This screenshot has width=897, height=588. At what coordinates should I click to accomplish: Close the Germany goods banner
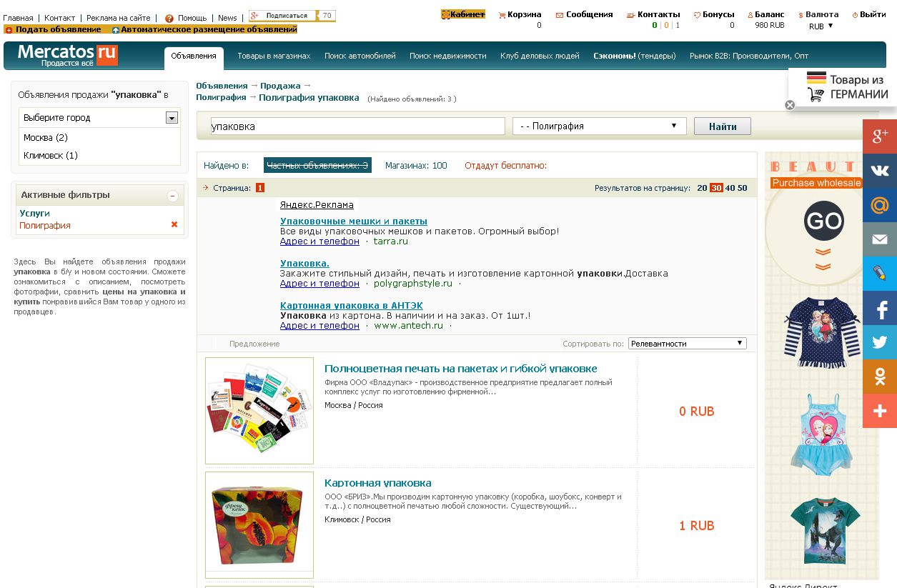(790, 105)
